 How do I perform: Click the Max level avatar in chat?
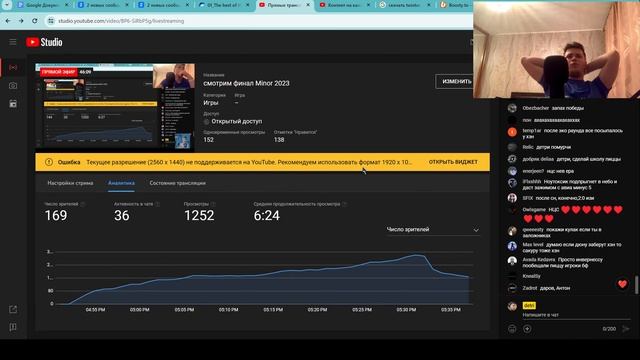point(512,246)
